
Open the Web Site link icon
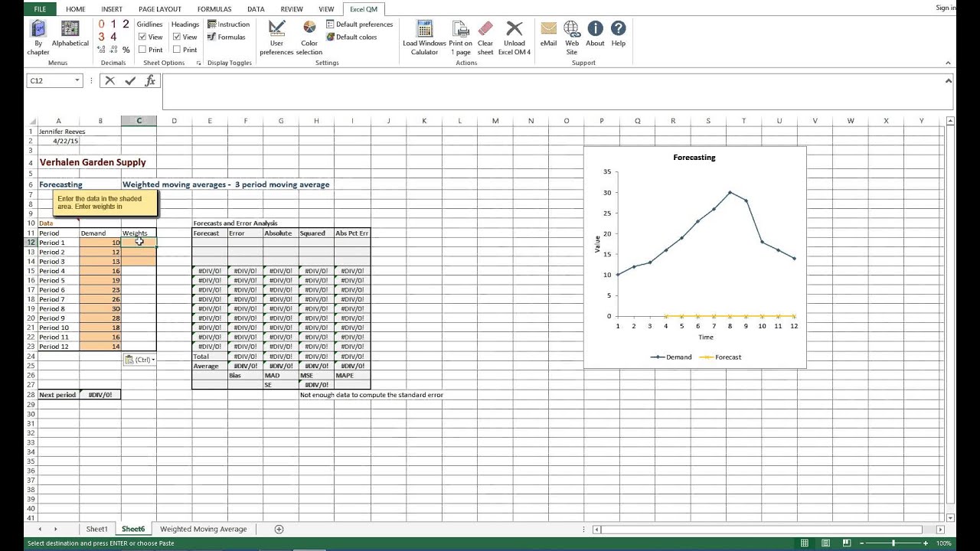[x=572, y=28]
